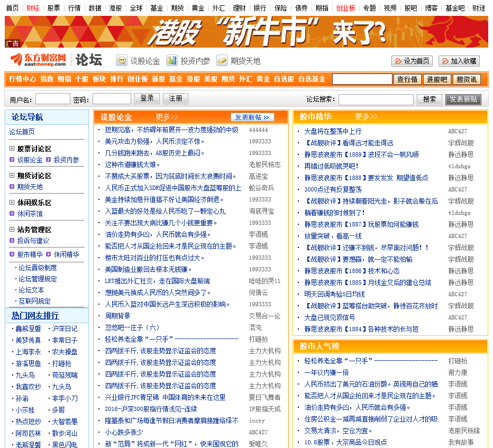The width and height of the screenshot is (493, 448).
Task: Click the 搜资讯 button
Action: pyautogui.click(x=467, y=79)
